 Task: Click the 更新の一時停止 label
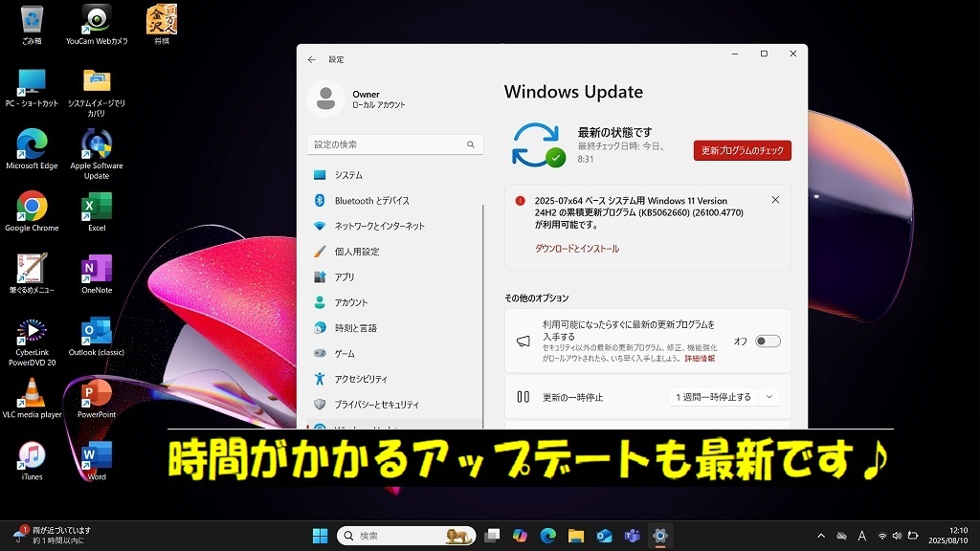pos(572,397)
